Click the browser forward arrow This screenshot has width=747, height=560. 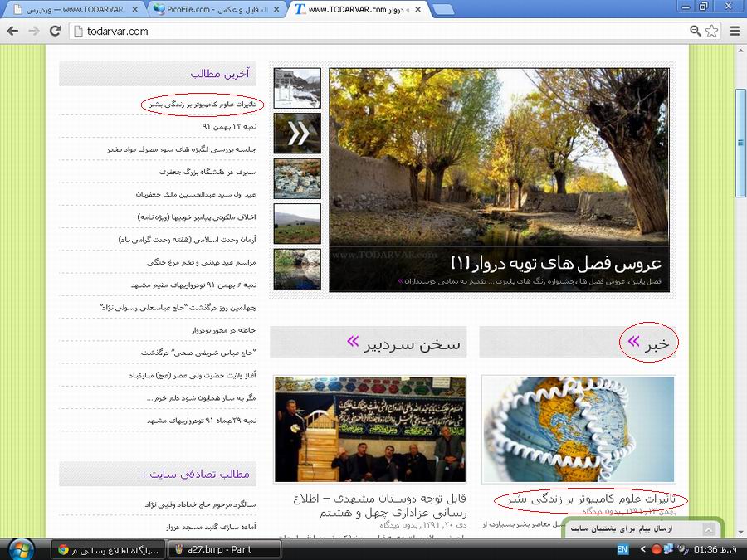tap(34, 31)
